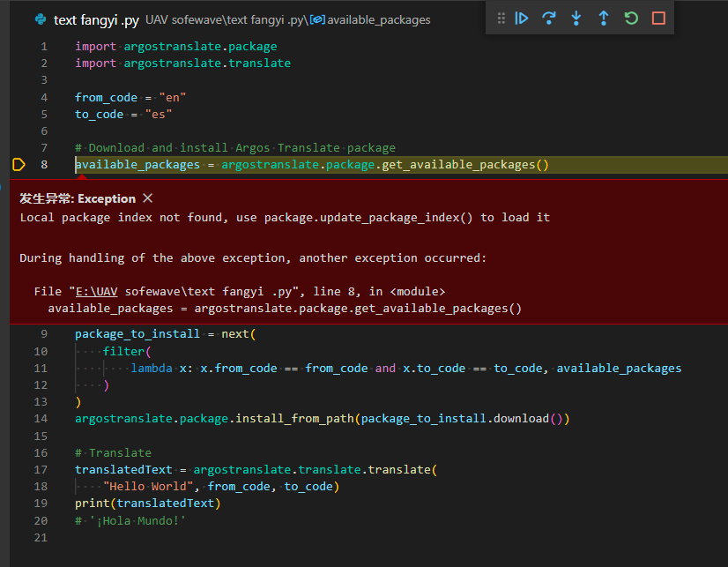The width and height of the screenshot is (728, 567).
Task: Restart the debug session
Action: point(631,19)
